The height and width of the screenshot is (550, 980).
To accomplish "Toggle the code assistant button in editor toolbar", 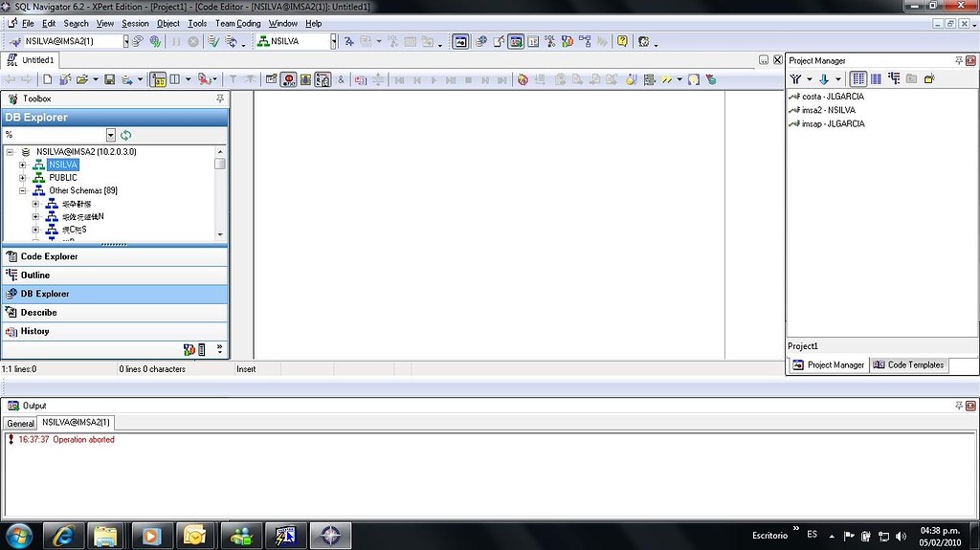I will pos(323,79).
